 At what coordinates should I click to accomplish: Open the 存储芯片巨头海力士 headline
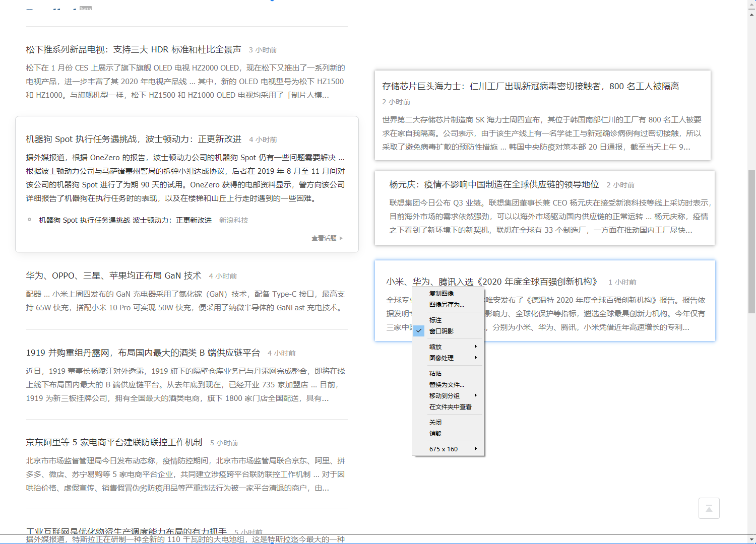[530, 86]
